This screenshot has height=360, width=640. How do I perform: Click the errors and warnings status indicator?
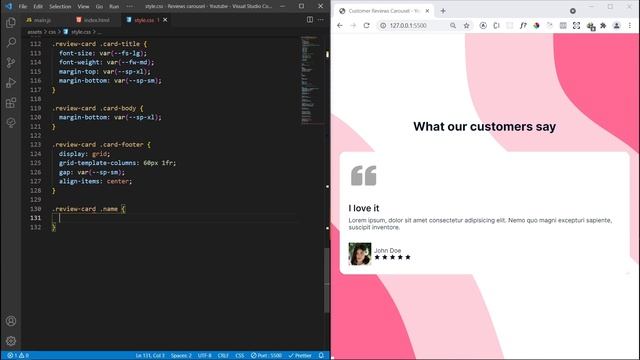18,356
